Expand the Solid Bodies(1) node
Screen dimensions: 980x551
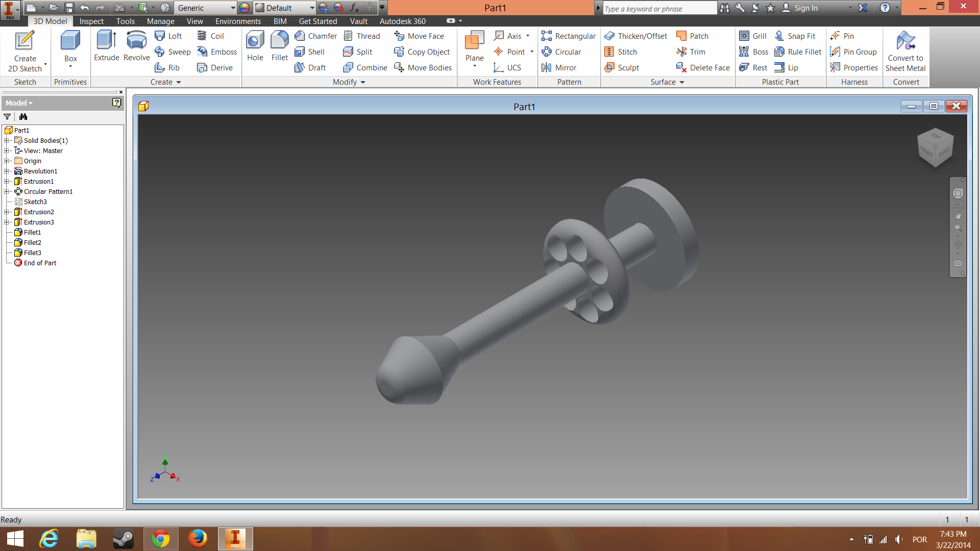7,140
